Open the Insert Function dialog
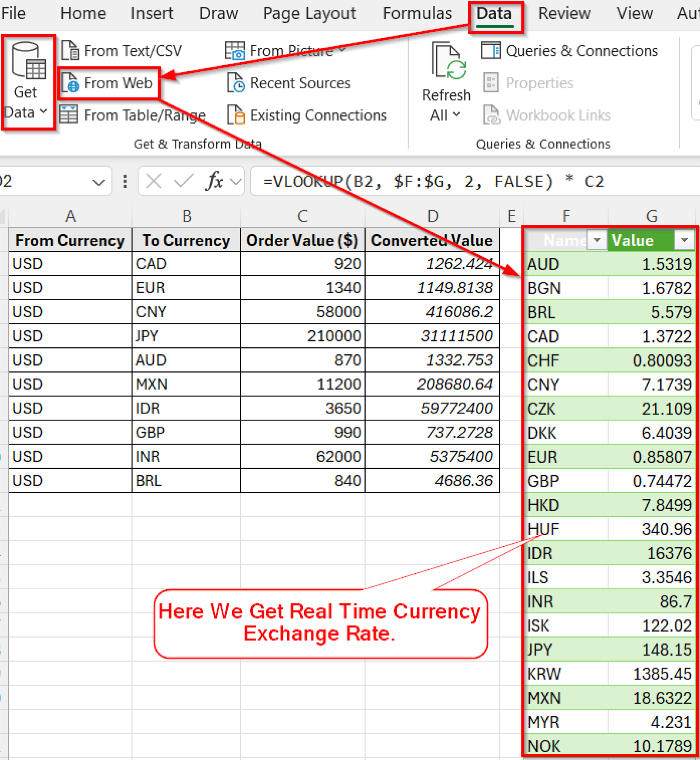 tap(213, 181)
